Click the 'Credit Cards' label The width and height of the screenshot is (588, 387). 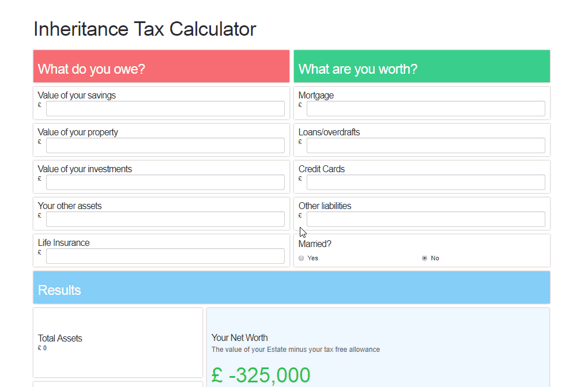pos(322,169)
